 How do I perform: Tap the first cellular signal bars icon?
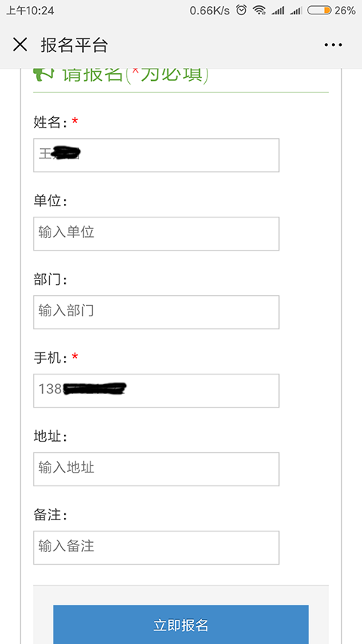(x=278, y=11)
